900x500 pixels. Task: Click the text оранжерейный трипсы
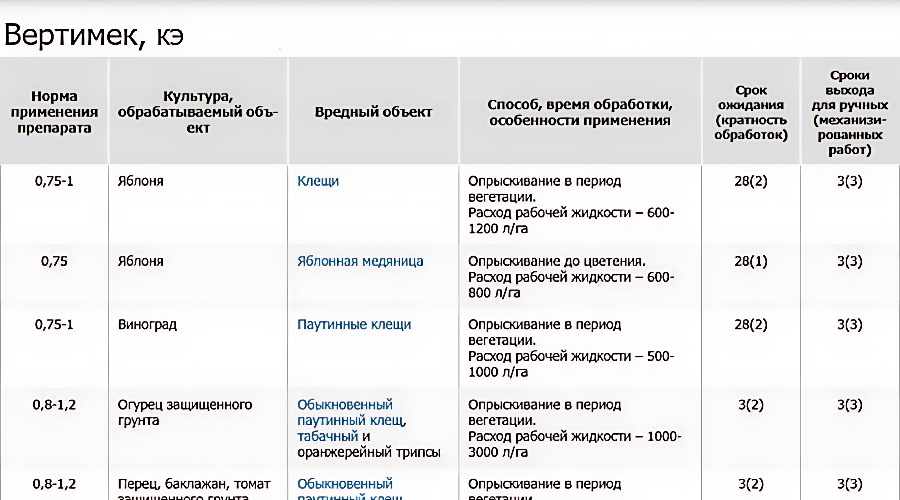point(368,452)
